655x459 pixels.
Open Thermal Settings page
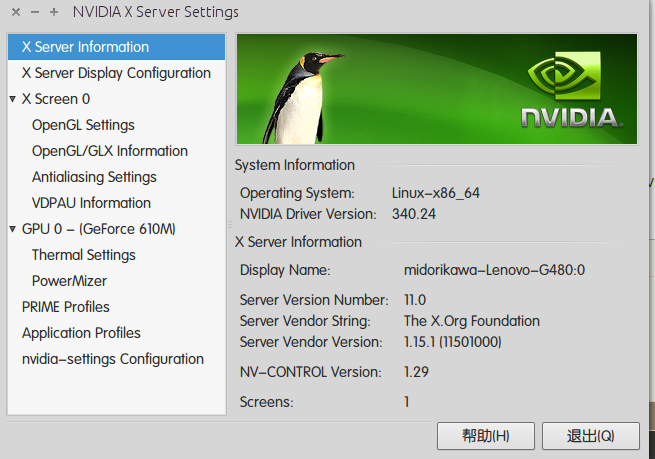[x=84, y=255]
